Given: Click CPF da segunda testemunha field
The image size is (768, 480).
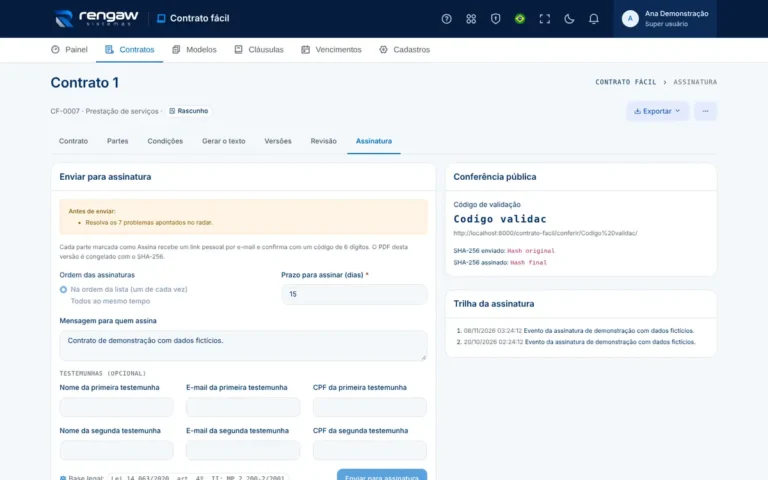Looking at the screenshot, I should click(x=370, y=450).
